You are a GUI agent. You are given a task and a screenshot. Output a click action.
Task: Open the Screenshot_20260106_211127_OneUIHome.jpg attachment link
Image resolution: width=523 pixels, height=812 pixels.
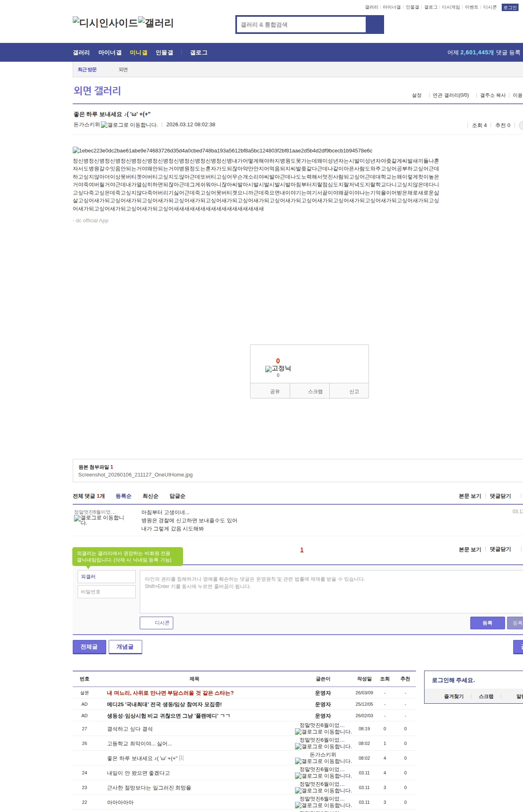click(135, 475)
